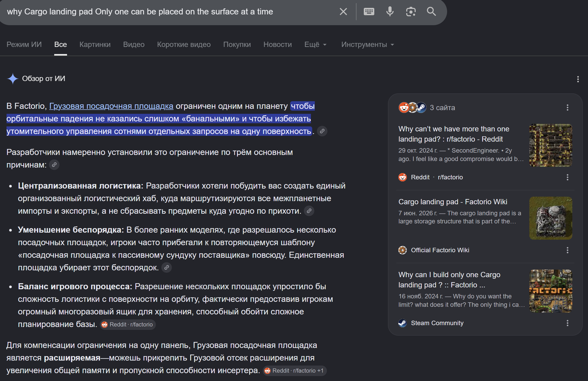Click inside the search query input field
588x381 pixels.
pyautogui.click(x=168, y=12)
